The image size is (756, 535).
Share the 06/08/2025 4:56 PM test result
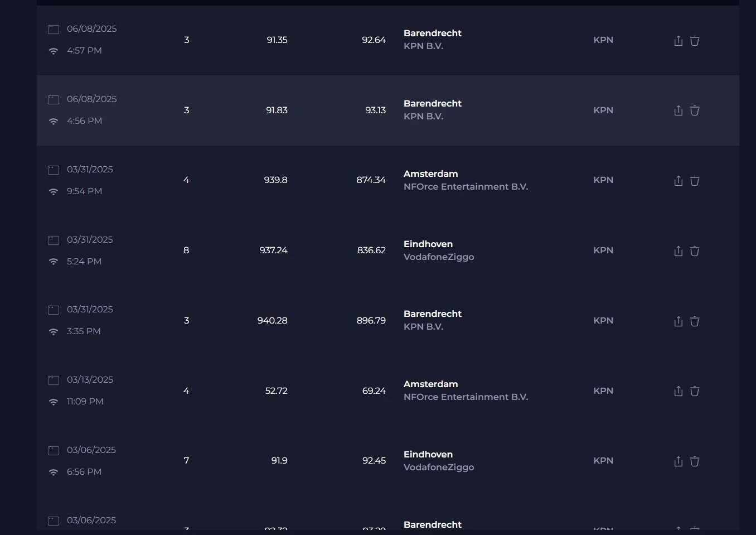coord(678,110)
